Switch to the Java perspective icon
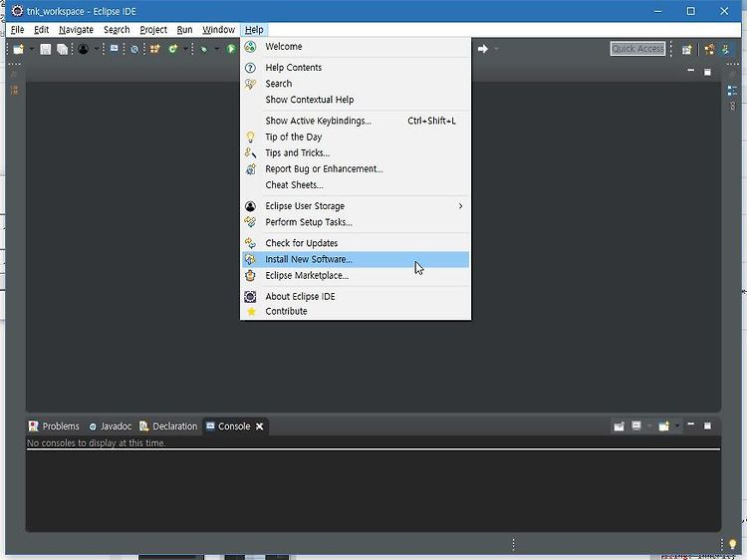Screen dimensions: 747x560 coord(725,49)
